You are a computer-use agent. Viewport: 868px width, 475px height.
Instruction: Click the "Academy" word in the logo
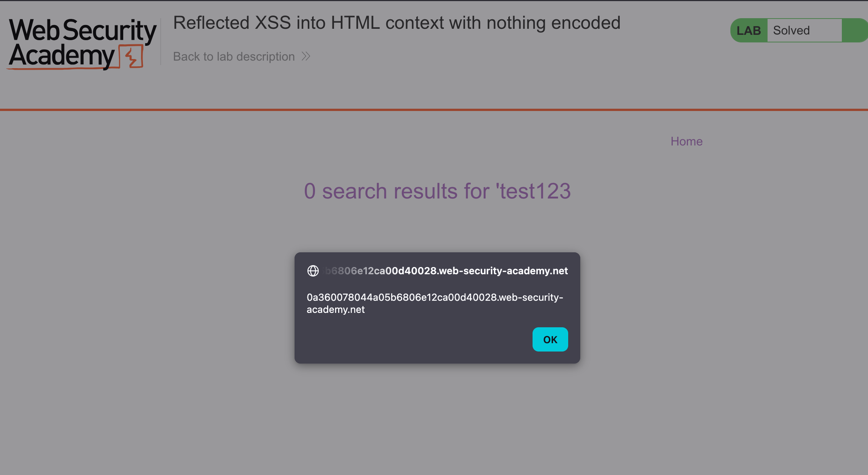[x=61, y=56]
